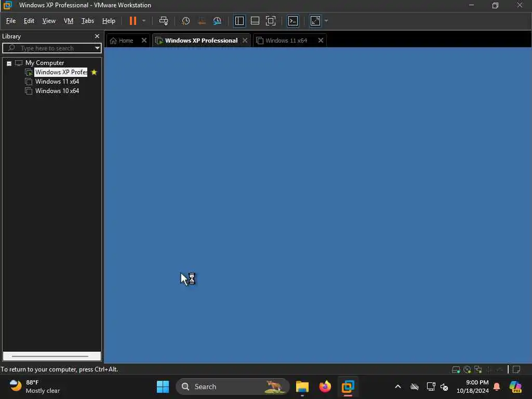Open the notification bell icon

point(497,387)
